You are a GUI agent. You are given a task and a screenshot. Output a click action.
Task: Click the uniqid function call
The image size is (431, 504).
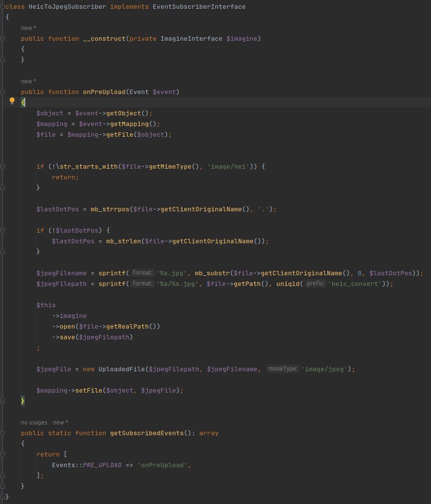tap(288, 283)
